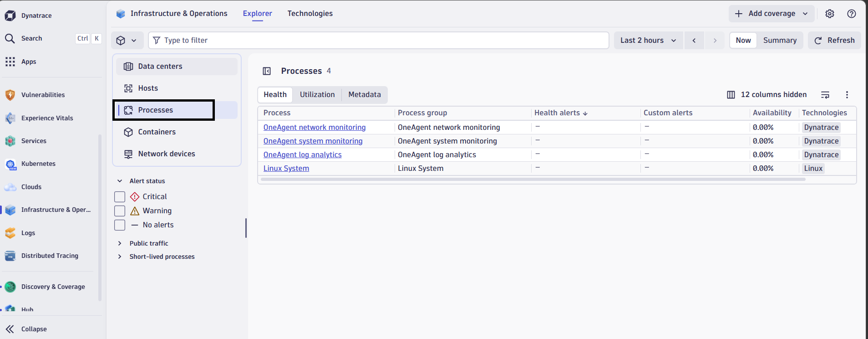Select Data centers in explorer list
This screenshot has width=868, height=339.
(x=177, y=66)
